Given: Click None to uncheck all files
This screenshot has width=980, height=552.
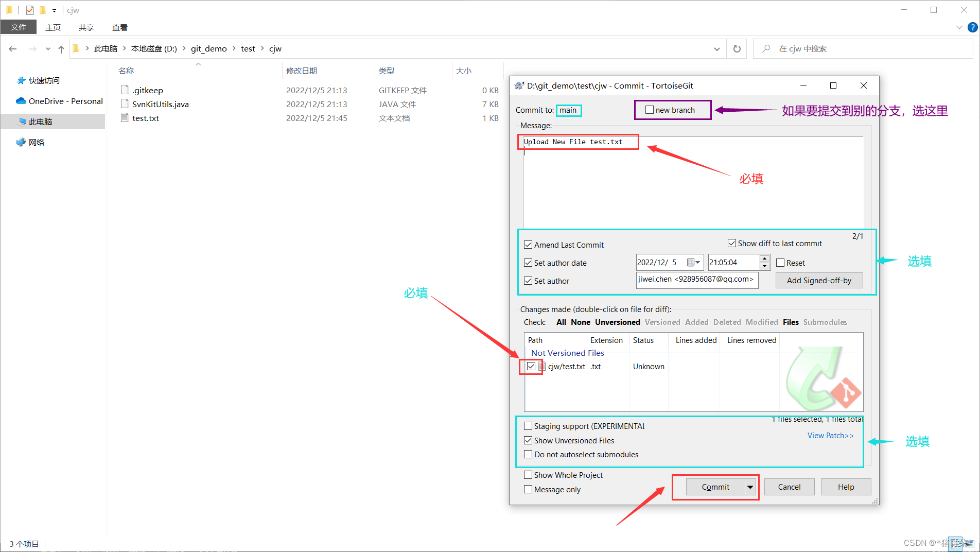Looking at the screenshot, I should pyautogui.click(x=581, y=322).
